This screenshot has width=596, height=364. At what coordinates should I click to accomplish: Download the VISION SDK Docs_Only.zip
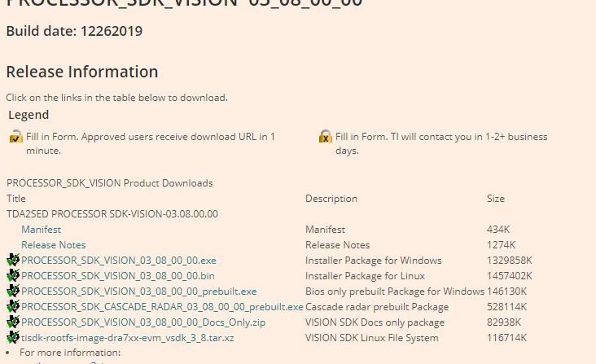pyautogui.click(x=143, y=322)
